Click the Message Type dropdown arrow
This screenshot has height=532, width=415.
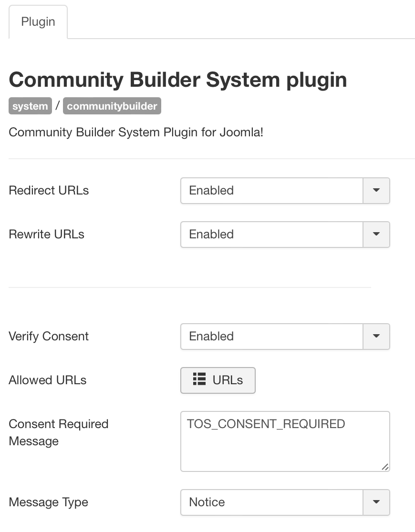[376, 502]
